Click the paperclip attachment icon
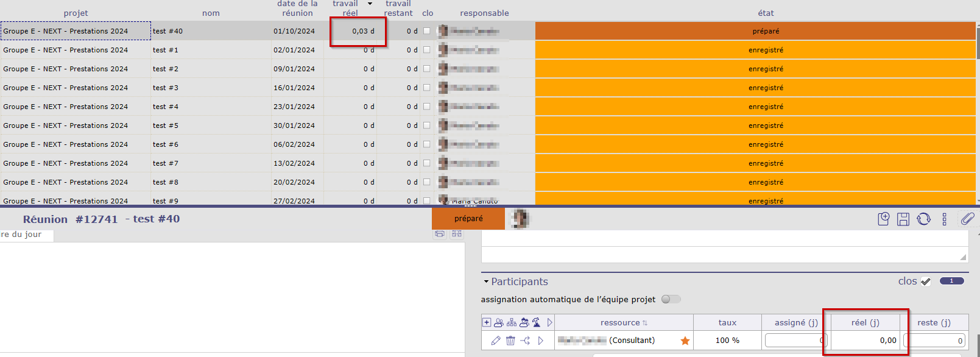This screenshot has height=357, width=980. pos(967,218)
